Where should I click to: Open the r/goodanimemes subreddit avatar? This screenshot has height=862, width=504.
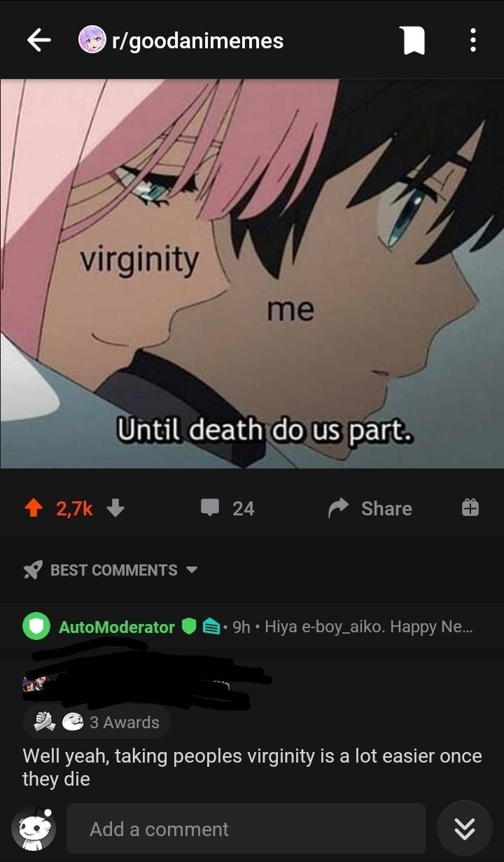(91, 40)
